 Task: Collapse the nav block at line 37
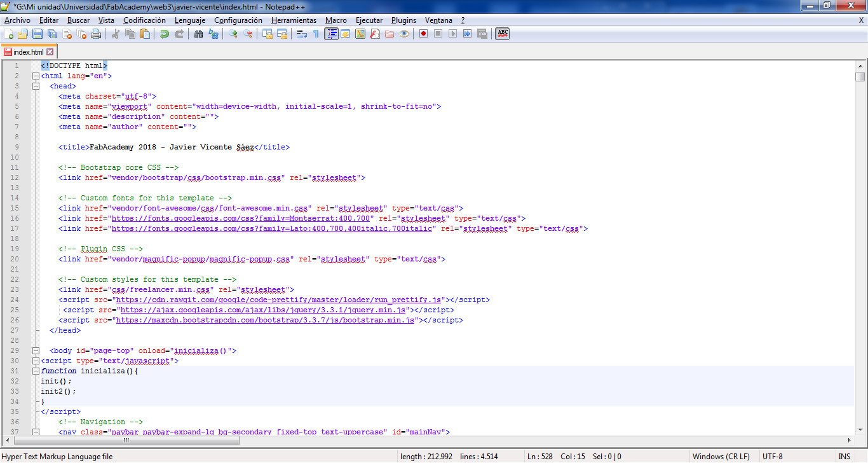pyautogui.click(x=36, y=432)
